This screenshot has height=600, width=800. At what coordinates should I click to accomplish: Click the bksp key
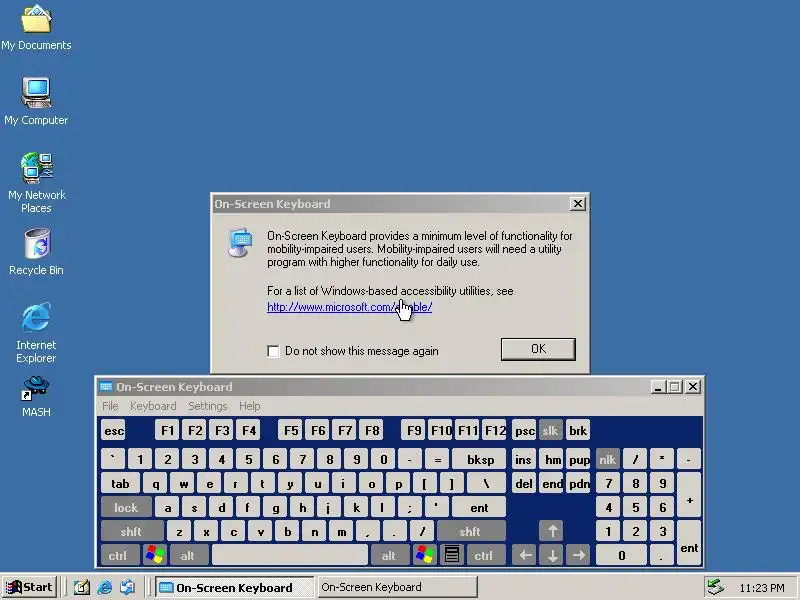coord(480,460)
